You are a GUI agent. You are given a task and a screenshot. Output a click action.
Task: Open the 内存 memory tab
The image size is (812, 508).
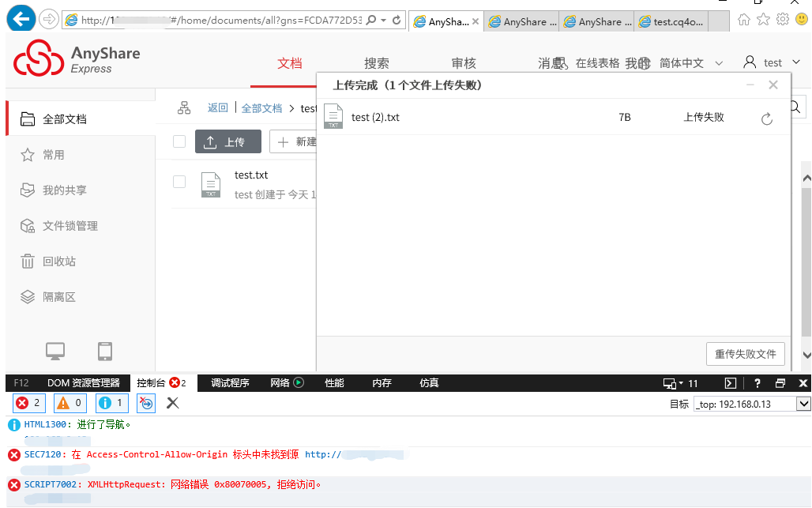click(x=382, y=383)
